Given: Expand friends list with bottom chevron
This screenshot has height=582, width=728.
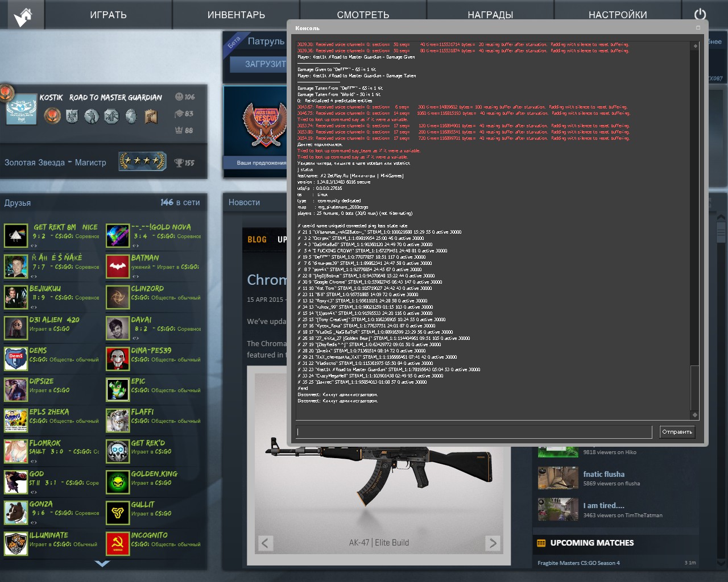Looking at the screenshot, I should click(102, 564).
